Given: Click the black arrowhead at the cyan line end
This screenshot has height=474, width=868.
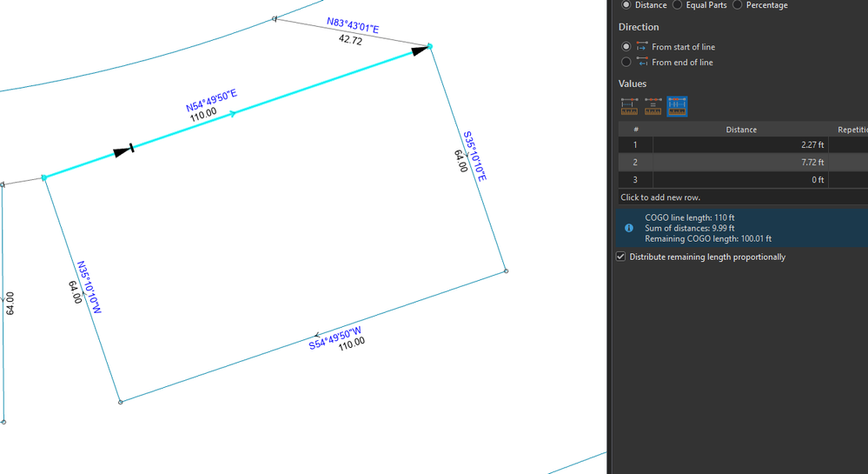Looking at the screenshot, I should click(x=421, y=51).
